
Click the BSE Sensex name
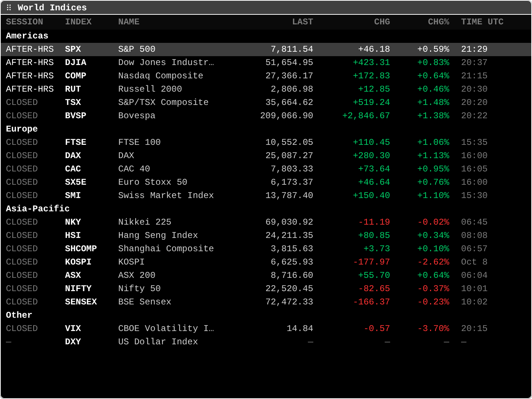click(x=145, y=302)
